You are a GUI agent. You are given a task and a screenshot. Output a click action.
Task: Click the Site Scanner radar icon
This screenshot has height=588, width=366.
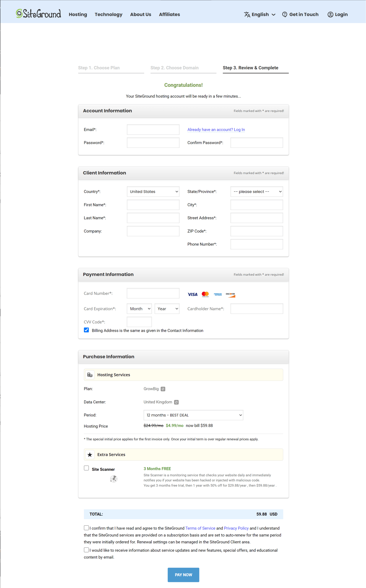pyautogui.click(x=114, y=479)
